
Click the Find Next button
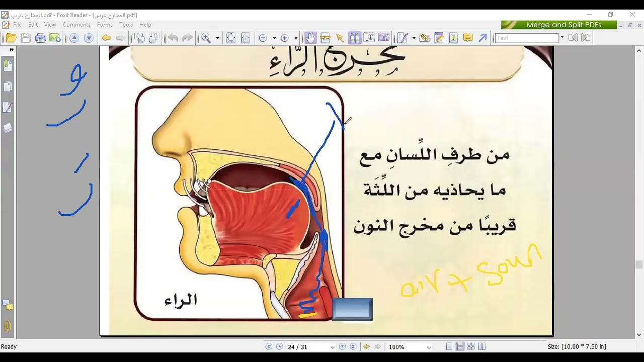pyautogui.click(x=586, y=38)
